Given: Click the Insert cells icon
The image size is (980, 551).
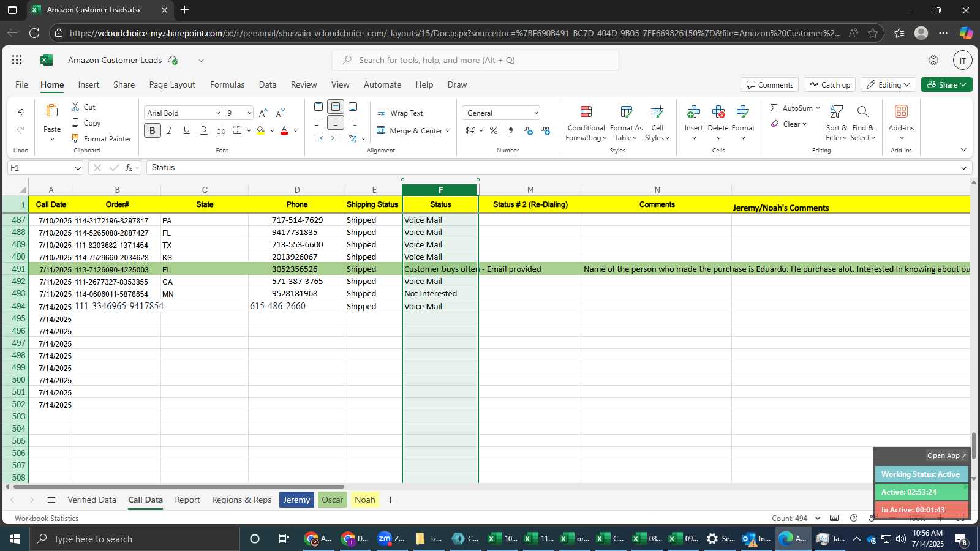Looking at the screenshot, I should 693,111.
